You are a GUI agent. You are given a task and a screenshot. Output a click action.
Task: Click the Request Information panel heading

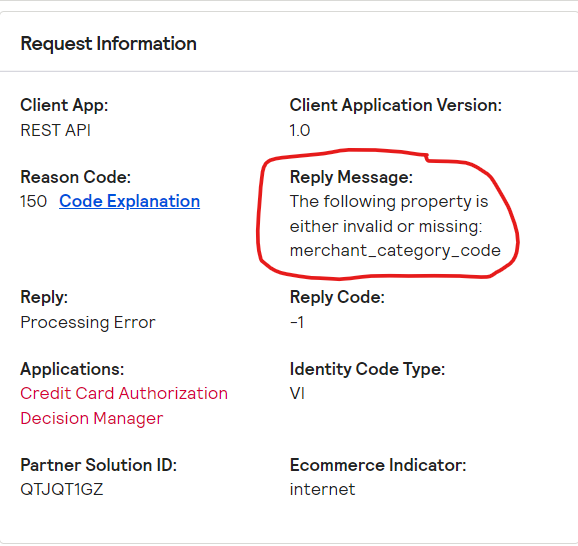click(x=108, y=44)
